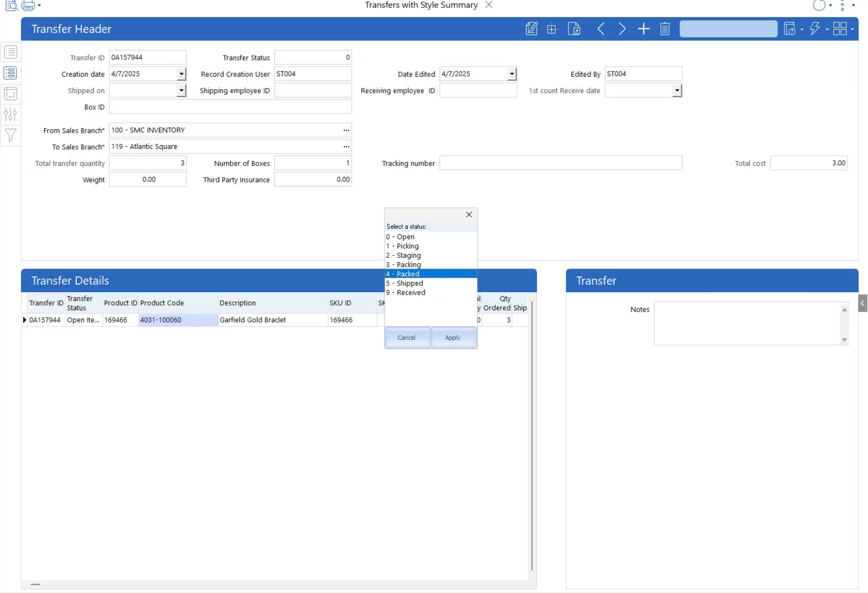
Task: Go to the next transfer record
Action: click(622, 29)
